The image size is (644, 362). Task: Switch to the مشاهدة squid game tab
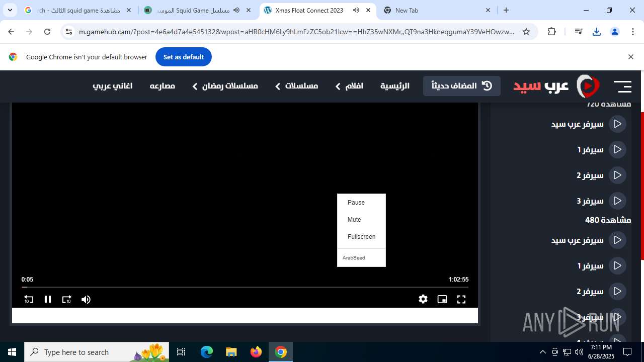click(x=78, y=10)
